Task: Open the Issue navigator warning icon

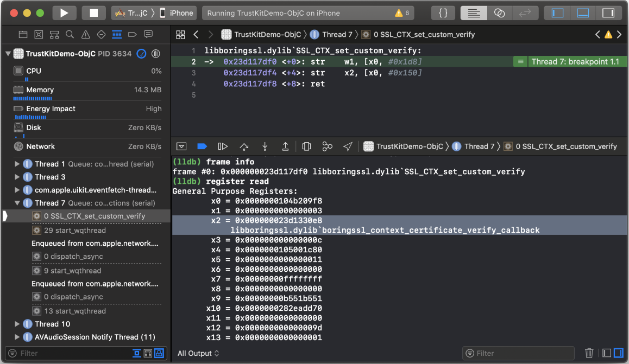Action: (x=85, y=35)
